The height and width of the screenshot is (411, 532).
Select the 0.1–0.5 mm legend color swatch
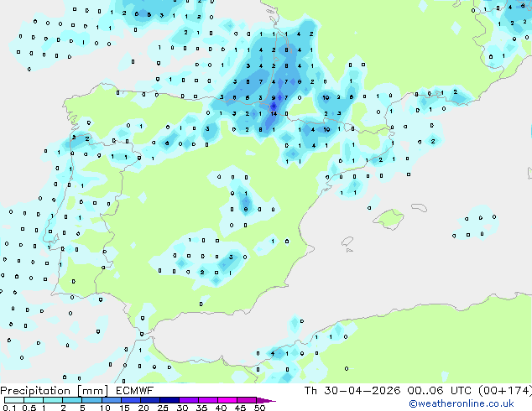tap(14, 400)
